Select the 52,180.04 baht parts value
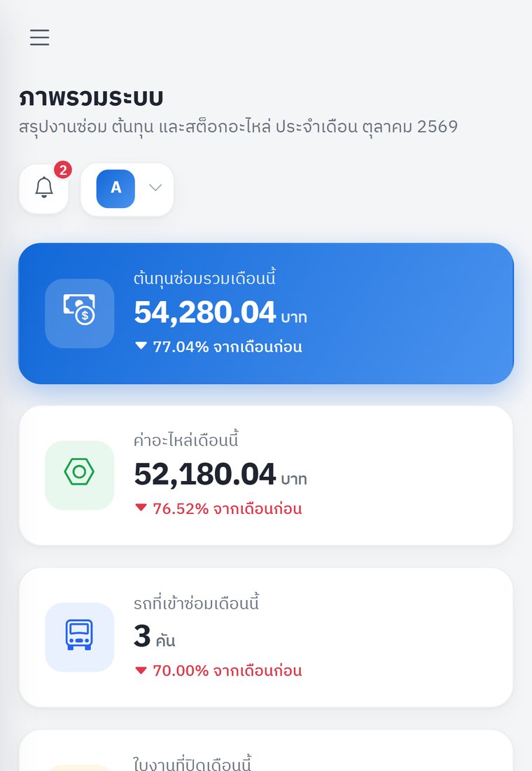532x771 pixels. pos(220,474)
